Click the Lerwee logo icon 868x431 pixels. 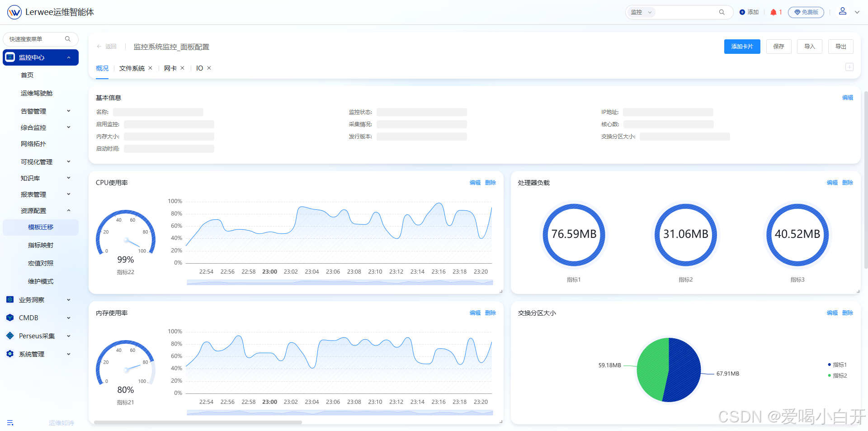coord(14,12)
